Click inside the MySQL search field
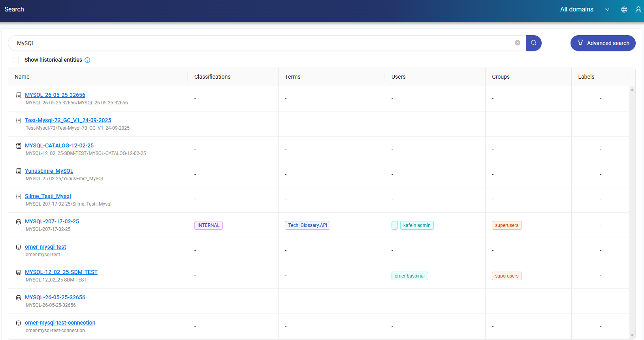This screenshot has width=644, height=340. 261,43
